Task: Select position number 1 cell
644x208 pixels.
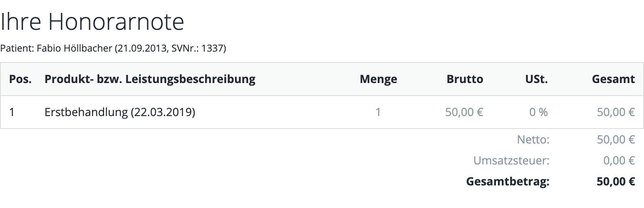Action: [12, 112]
